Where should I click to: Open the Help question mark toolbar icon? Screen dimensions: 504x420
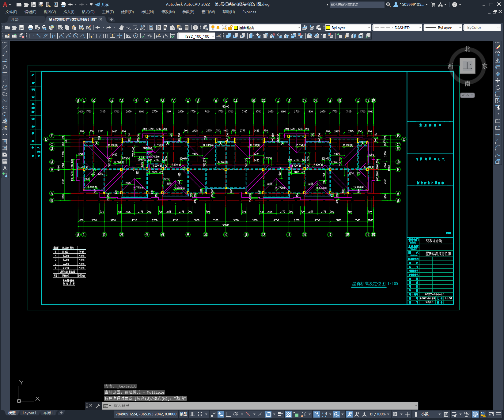195,28
